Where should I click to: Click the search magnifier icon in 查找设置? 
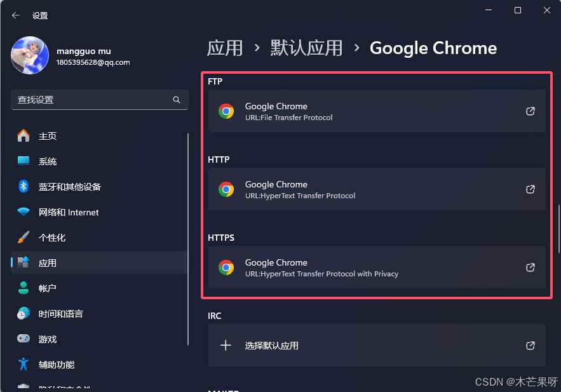[176, 100]
